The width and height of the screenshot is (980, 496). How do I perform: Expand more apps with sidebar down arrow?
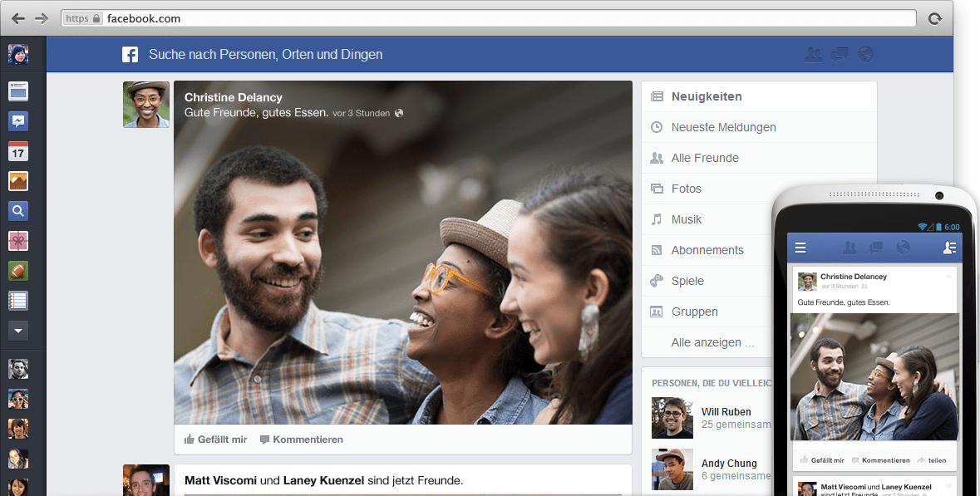pos(18,331)
